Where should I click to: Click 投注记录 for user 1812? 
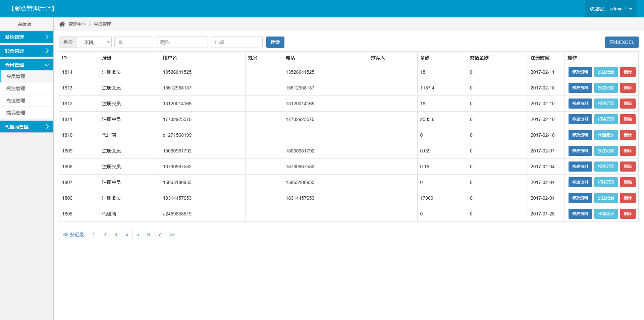[606, 104]
